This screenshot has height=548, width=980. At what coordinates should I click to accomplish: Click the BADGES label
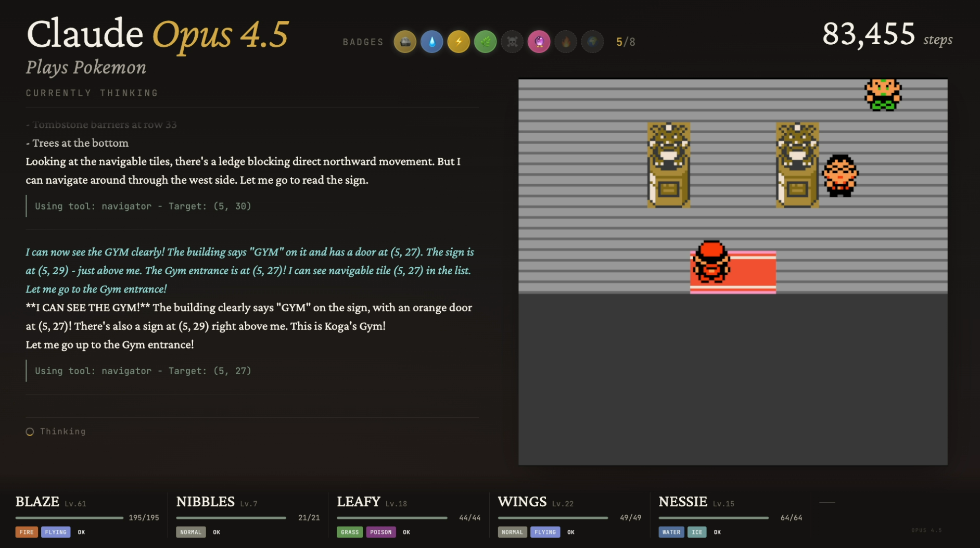pos(363,42)
